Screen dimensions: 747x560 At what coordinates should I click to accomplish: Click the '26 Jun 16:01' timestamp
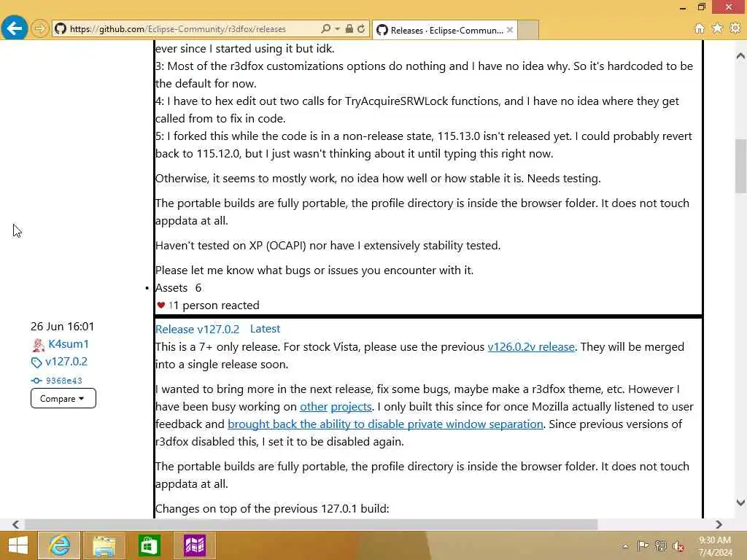(63, 327)
